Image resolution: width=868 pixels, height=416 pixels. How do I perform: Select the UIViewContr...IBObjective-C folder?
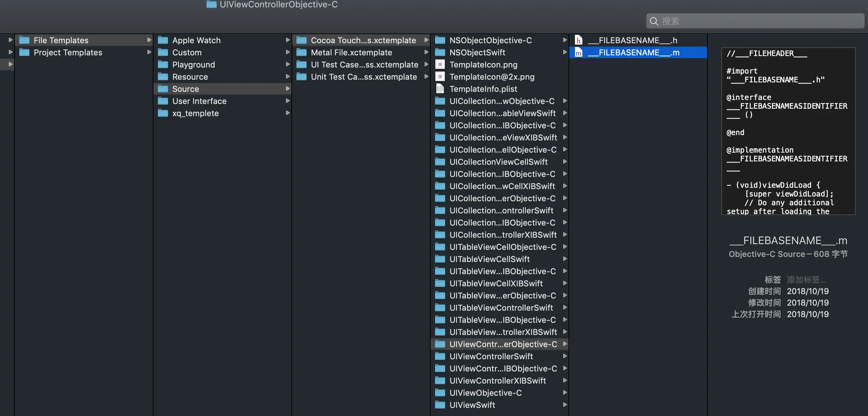[500, 368]
